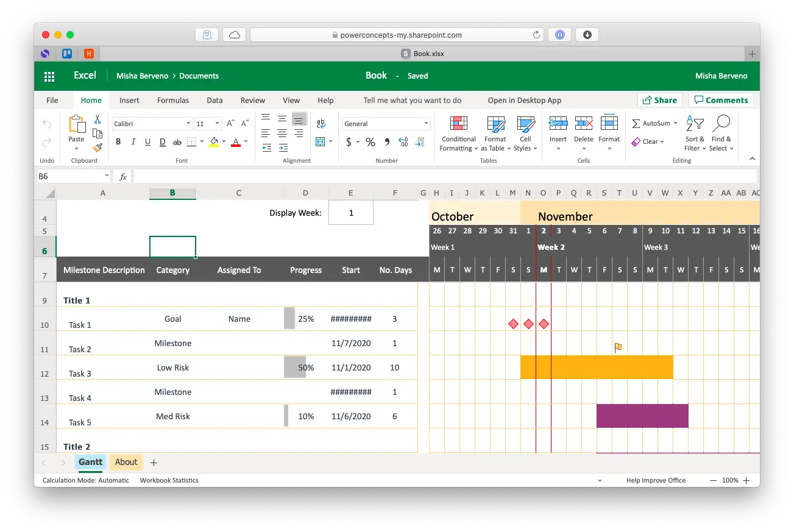Apply the Percent number style
Screen dimensions: 794x532
tap(370, 142)
